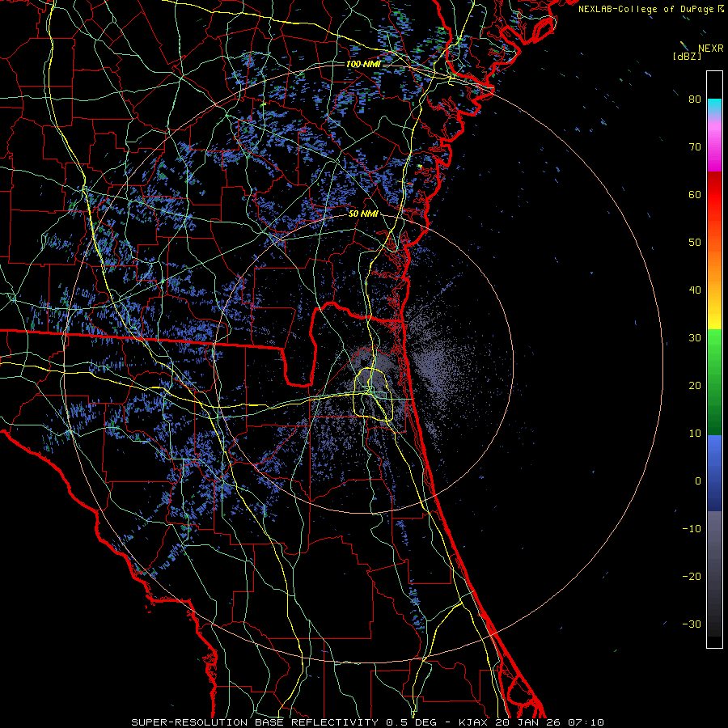Click the 50 NMI range ring label
The image size is (728, 728).
[363, 214]
